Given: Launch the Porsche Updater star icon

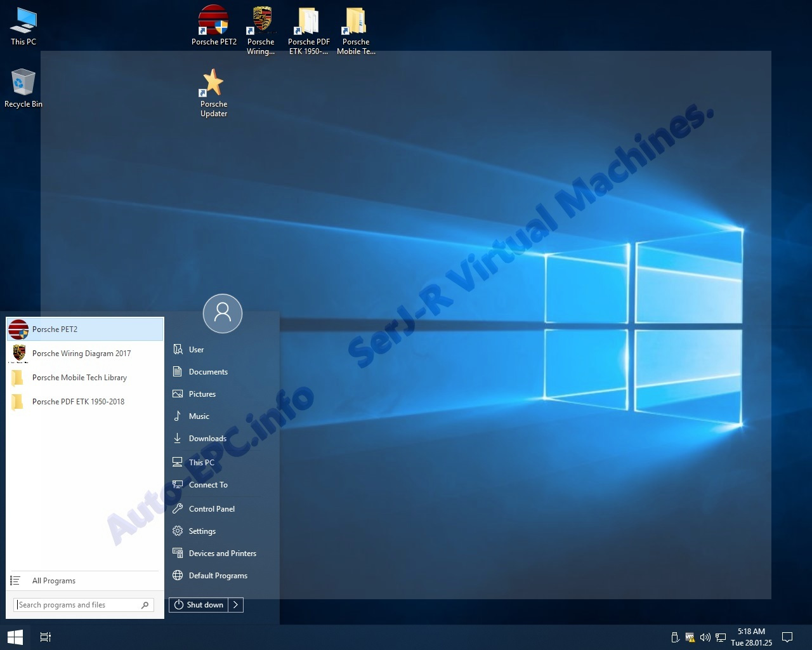Looking at the screenshot, I should click(x=213, y=84).
